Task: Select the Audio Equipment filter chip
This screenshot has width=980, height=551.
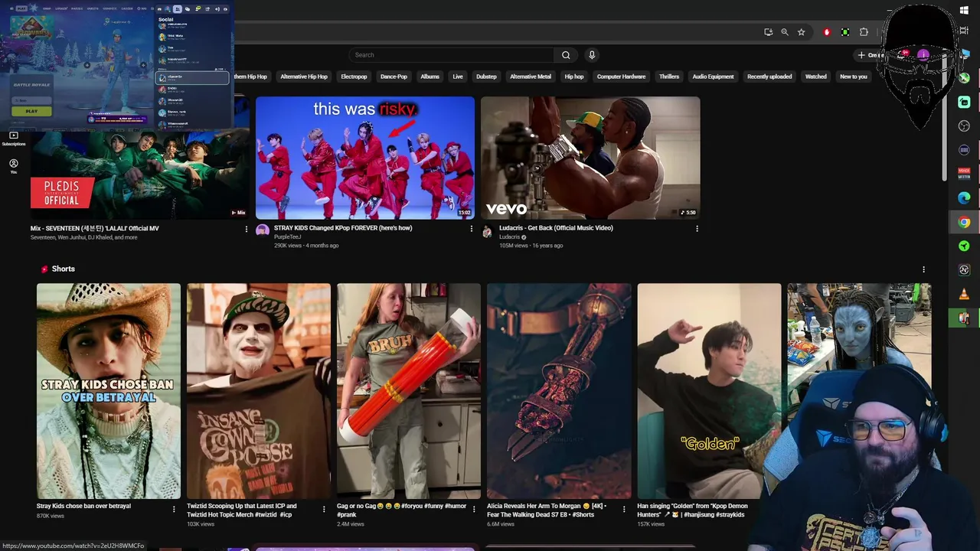Action: pos(713,77)
